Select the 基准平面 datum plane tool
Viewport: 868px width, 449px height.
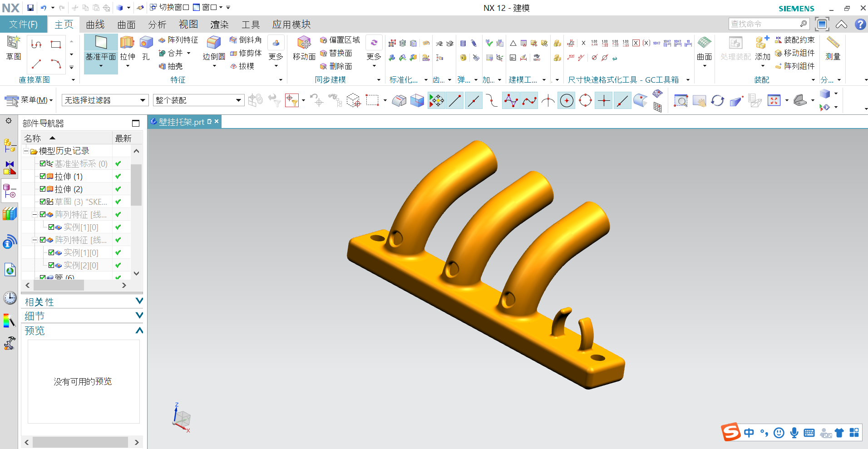click(x=101, y=48)
